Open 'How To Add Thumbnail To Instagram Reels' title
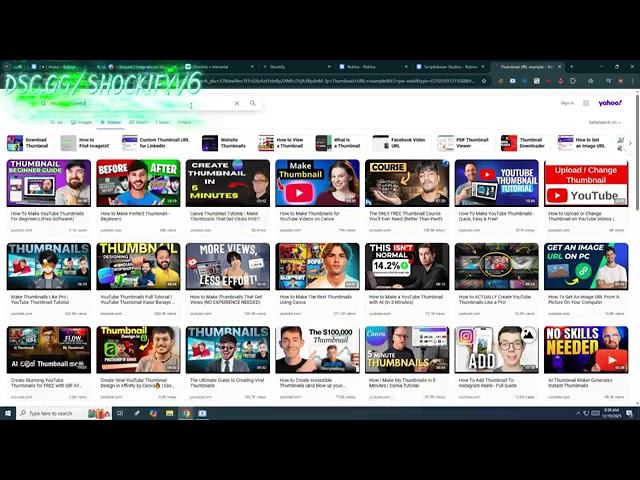Screen dimensions: 640x480 click(x=487, y=383)
